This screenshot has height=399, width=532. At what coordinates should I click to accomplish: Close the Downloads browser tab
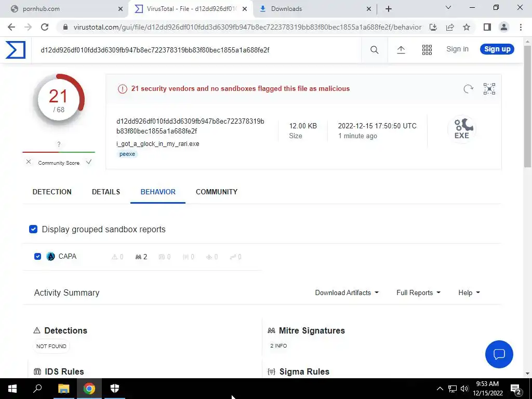click(x=369, y=9)
